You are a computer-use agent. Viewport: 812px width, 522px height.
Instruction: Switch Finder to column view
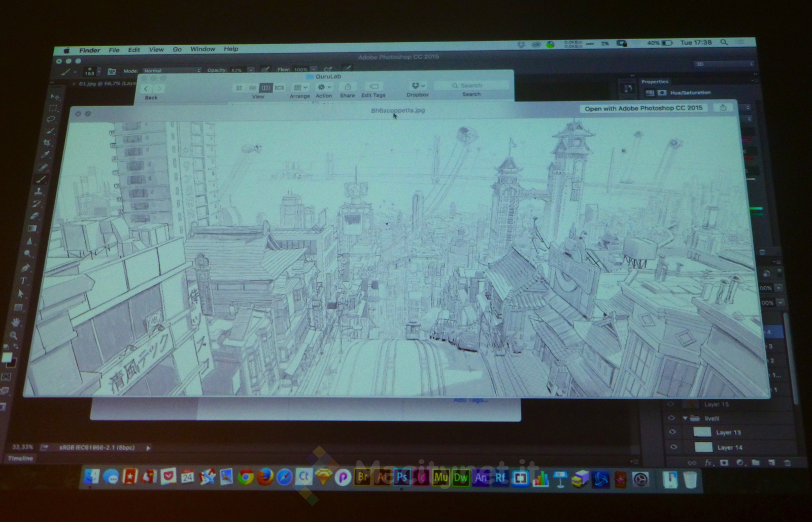(266, 88)
